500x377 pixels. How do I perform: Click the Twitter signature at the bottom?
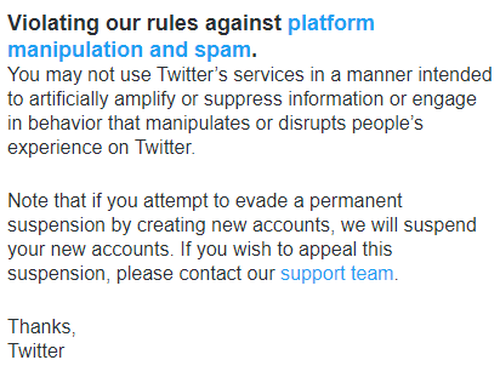click(36, 351)
